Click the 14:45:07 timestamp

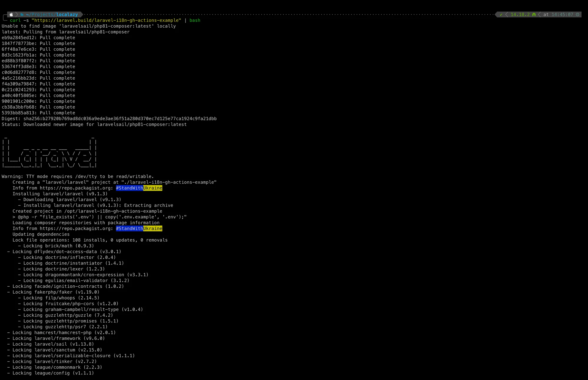(x=562, y=14)
